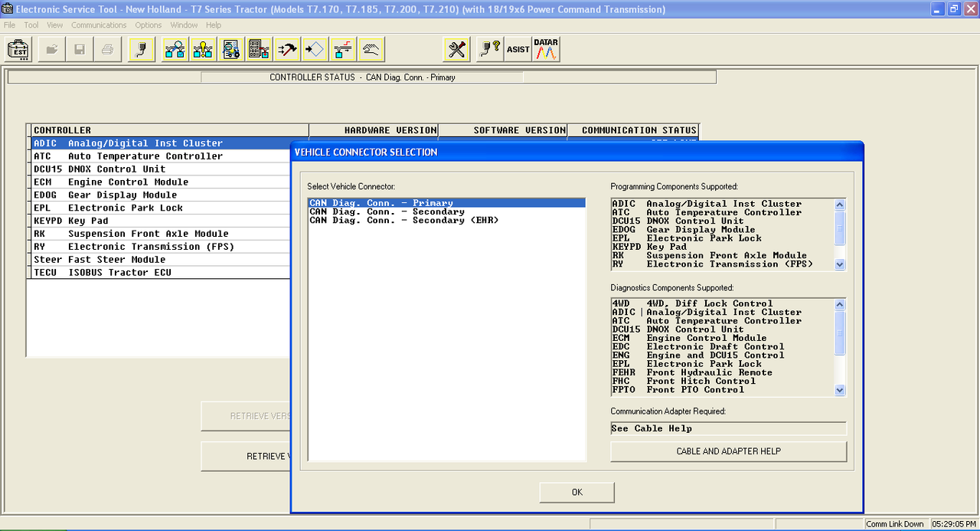Viewport: 980px width, 531px height.
Task: Click the arrow into diamond icon
Action: 315,50
